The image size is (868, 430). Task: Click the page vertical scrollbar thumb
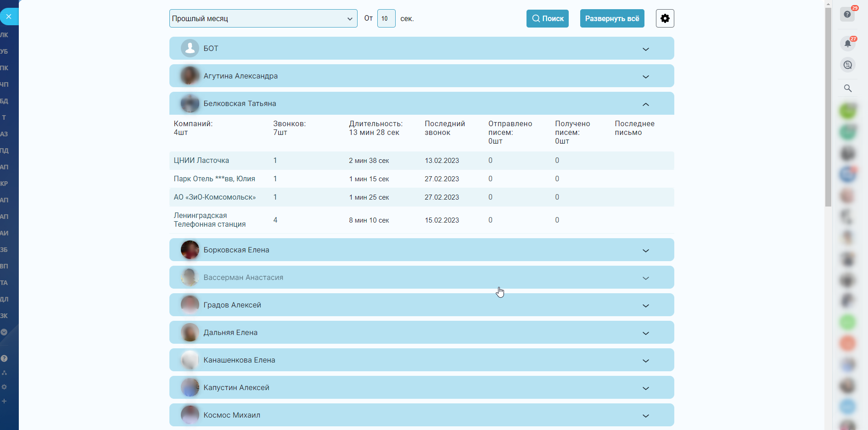coord(828,106)
